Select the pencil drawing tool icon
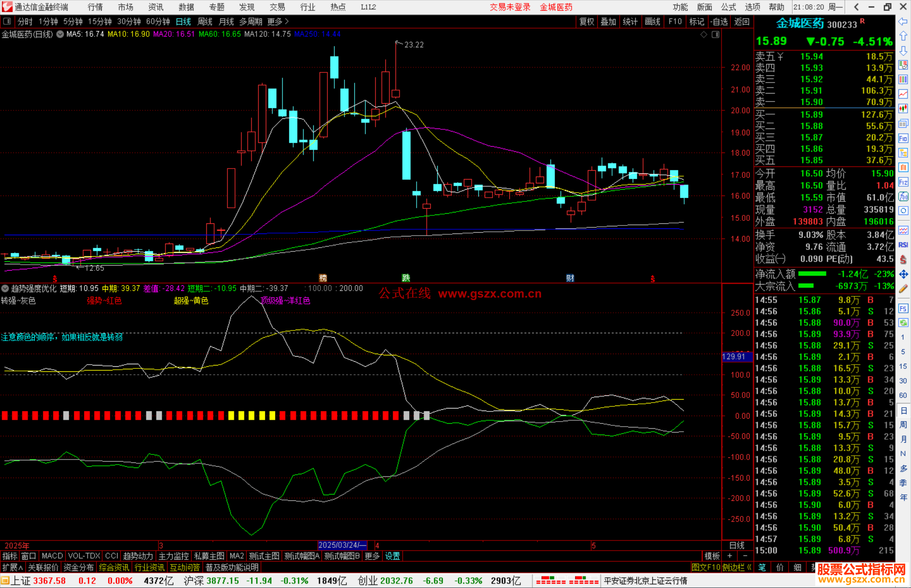The height and width of the screenshot is (588, 911). point(903,289)
